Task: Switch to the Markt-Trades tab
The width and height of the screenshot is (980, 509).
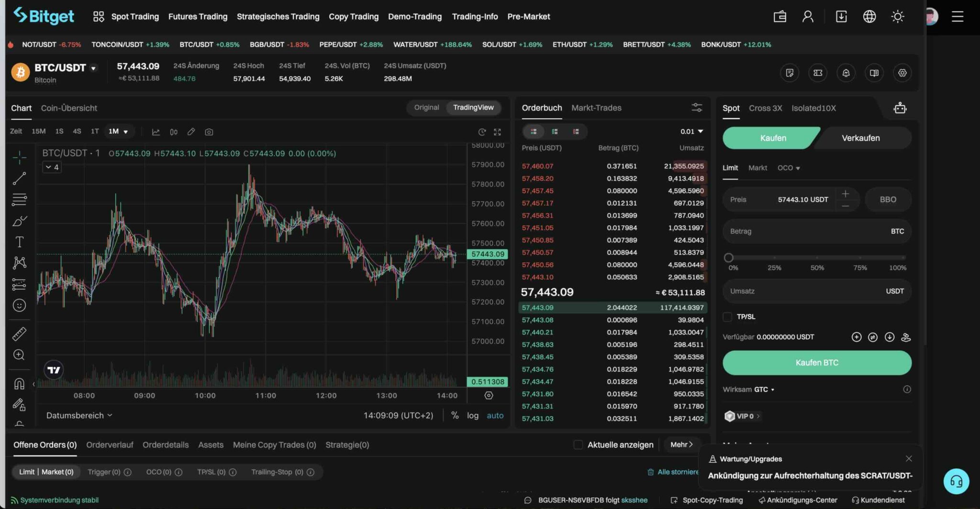Action: [x=596, y=108]
